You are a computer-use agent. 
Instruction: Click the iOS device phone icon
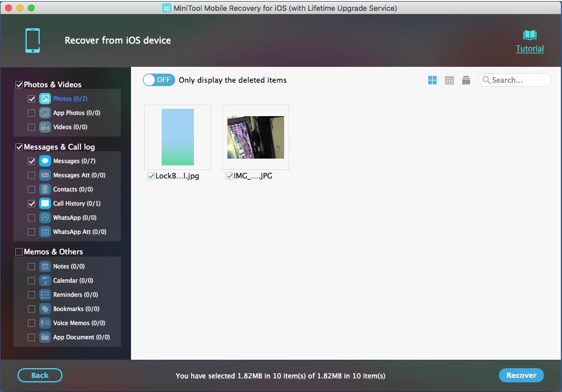[x=33, y=40]
